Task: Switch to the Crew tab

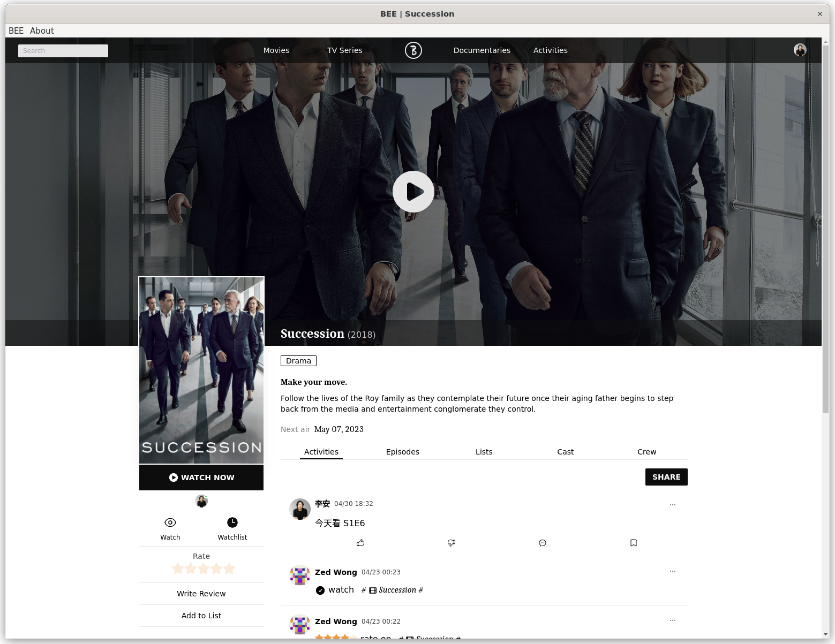Action: click(647, 452)
